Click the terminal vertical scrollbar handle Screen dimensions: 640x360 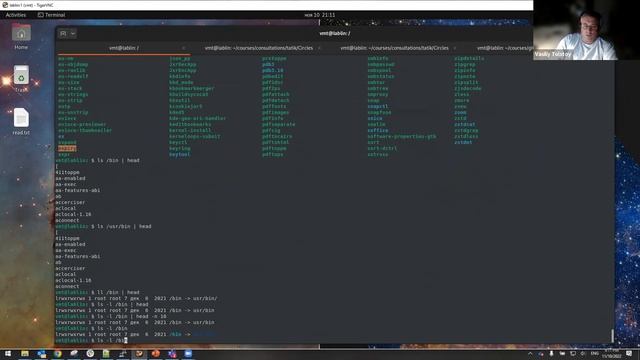click(612, 336)
